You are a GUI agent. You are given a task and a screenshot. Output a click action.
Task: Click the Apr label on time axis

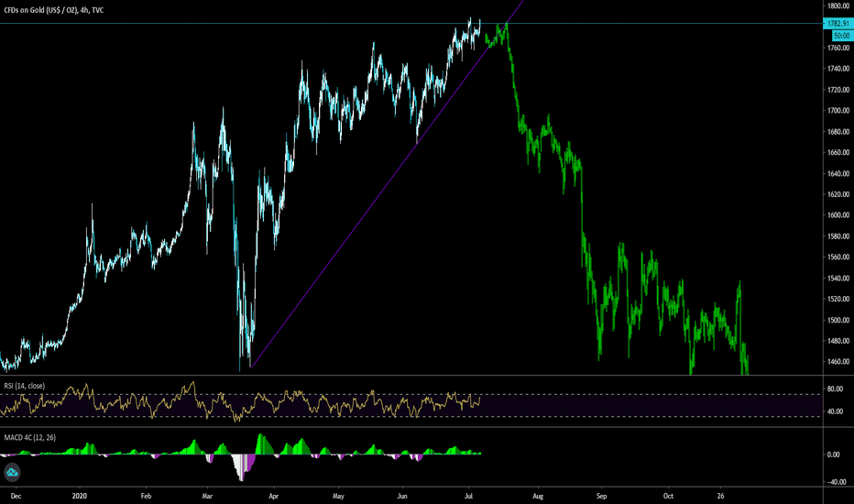click(x=273, y=497)
